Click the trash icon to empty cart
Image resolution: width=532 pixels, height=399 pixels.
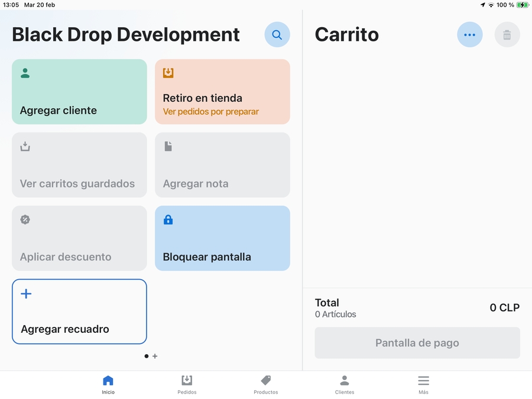507,35
